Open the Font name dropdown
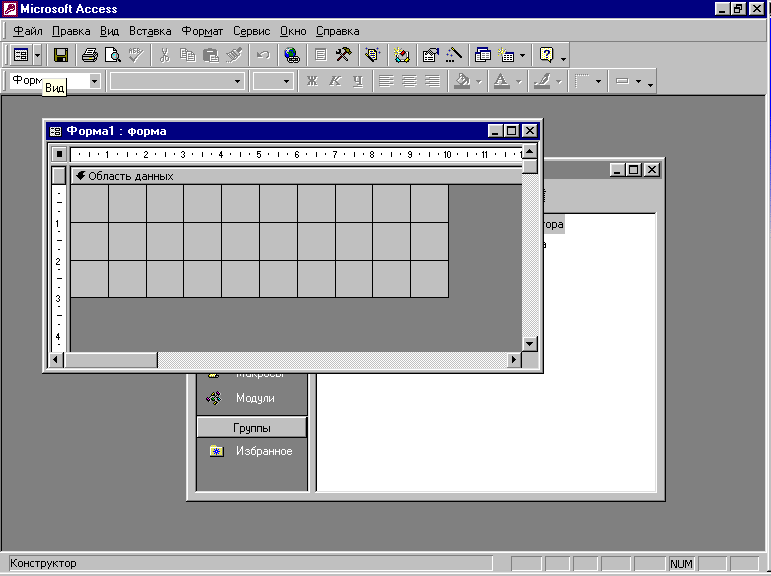 coord(237,81)
